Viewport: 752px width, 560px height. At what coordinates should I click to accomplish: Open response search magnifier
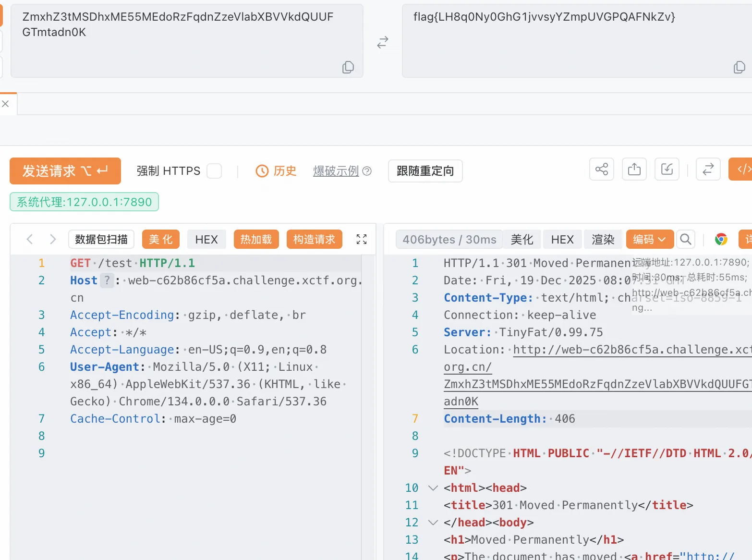tap(686, 239)
